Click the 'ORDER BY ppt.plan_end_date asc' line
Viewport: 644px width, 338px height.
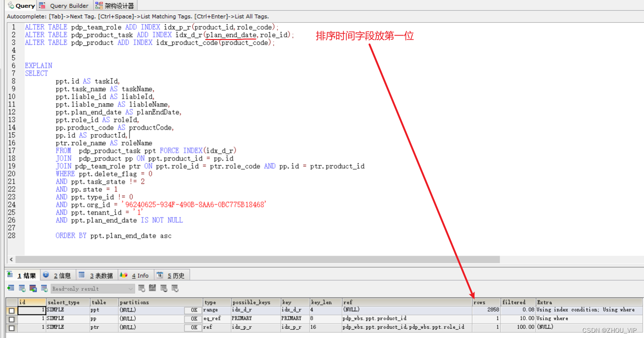(x=114, y=236)
